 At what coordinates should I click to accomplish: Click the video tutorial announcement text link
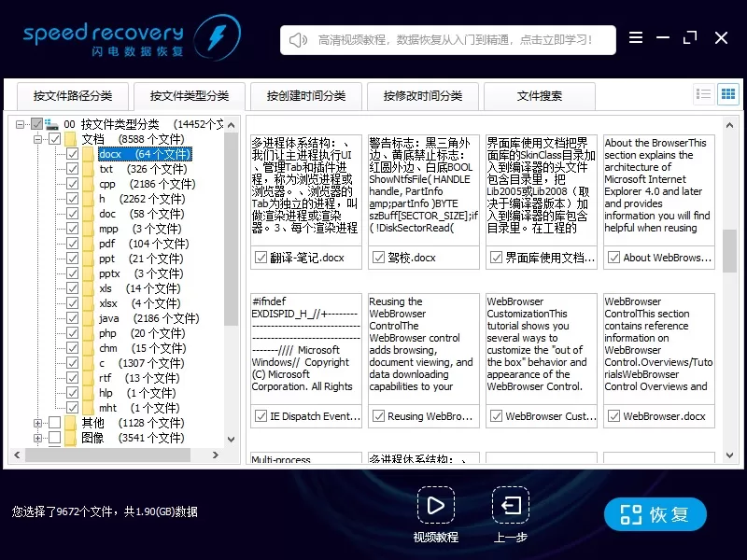click(455, 40)
